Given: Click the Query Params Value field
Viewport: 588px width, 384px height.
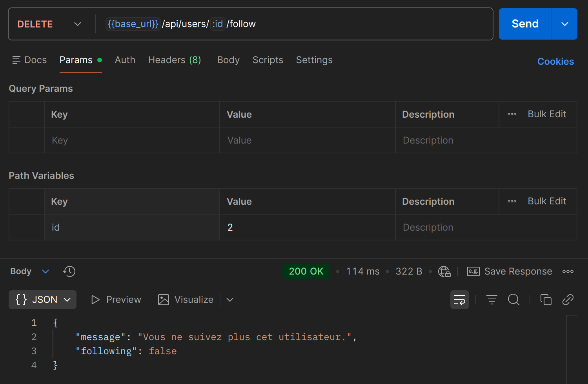Looking at the screenshot, I should tap(307, 140).
